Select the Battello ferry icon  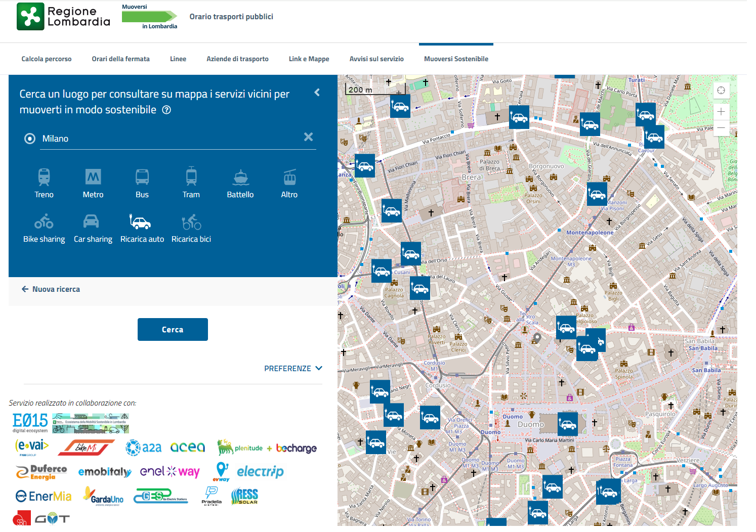point(240,178)
